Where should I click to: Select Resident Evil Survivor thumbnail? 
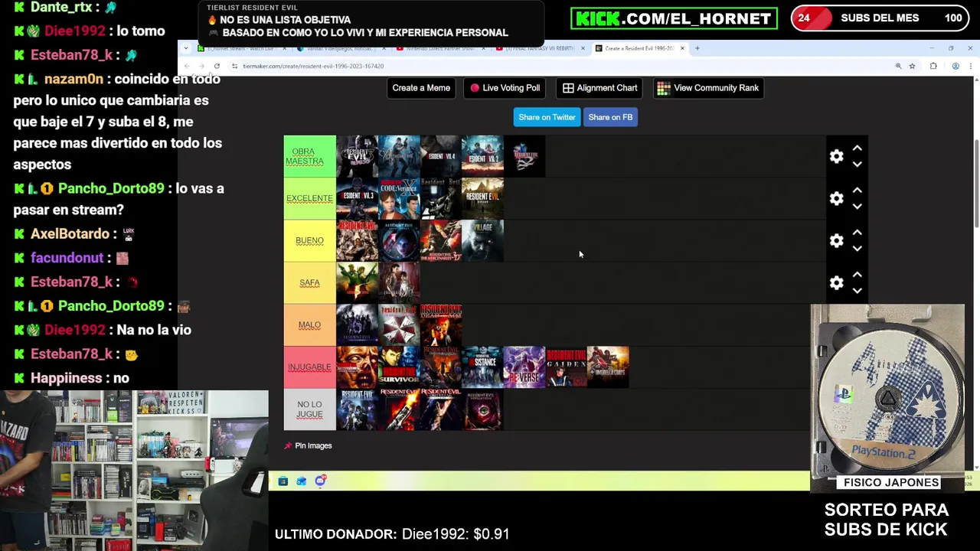click(399, 367)
